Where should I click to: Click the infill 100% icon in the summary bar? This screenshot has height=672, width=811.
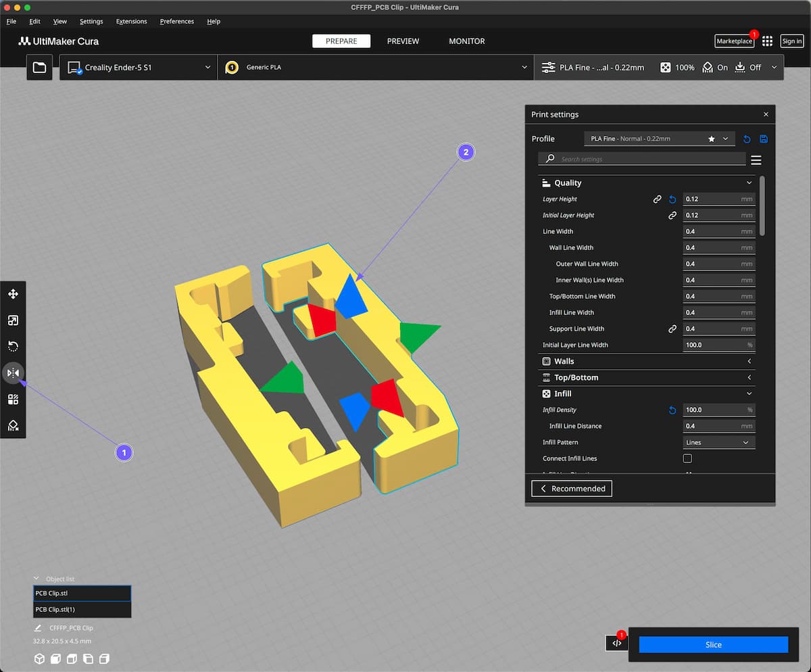tap(666, 68)
